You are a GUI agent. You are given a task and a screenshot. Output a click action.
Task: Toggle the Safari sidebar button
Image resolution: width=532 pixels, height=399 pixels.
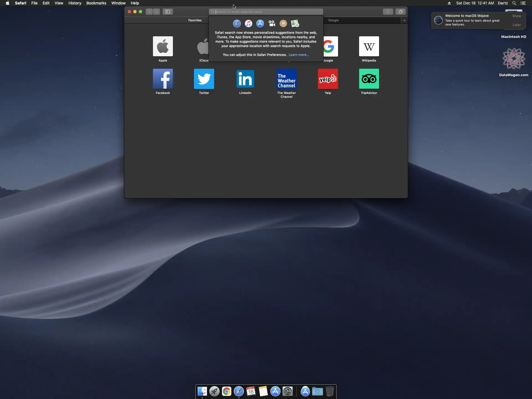[x=168, y=12]
